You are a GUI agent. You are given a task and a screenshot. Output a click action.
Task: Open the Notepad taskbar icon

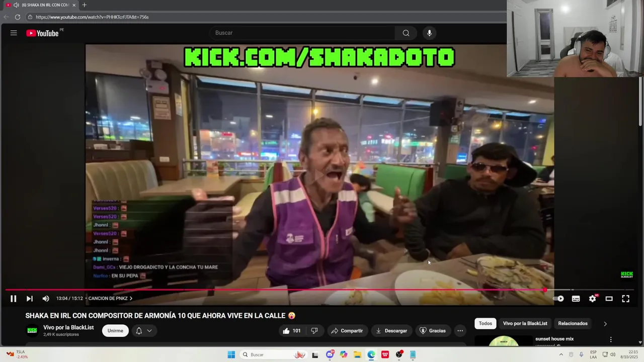click(413, 354)
